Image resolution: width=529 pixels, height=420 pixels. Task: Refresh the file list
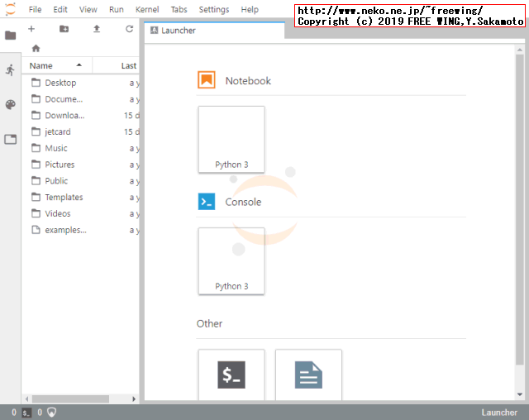[x=129, y=29]
